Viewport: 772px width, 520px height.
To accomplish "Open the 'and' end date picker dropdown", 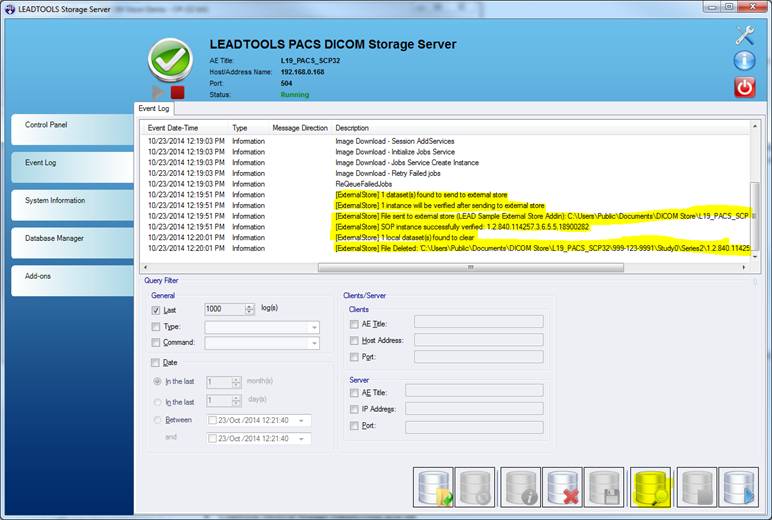I will (x=301, y=438).
